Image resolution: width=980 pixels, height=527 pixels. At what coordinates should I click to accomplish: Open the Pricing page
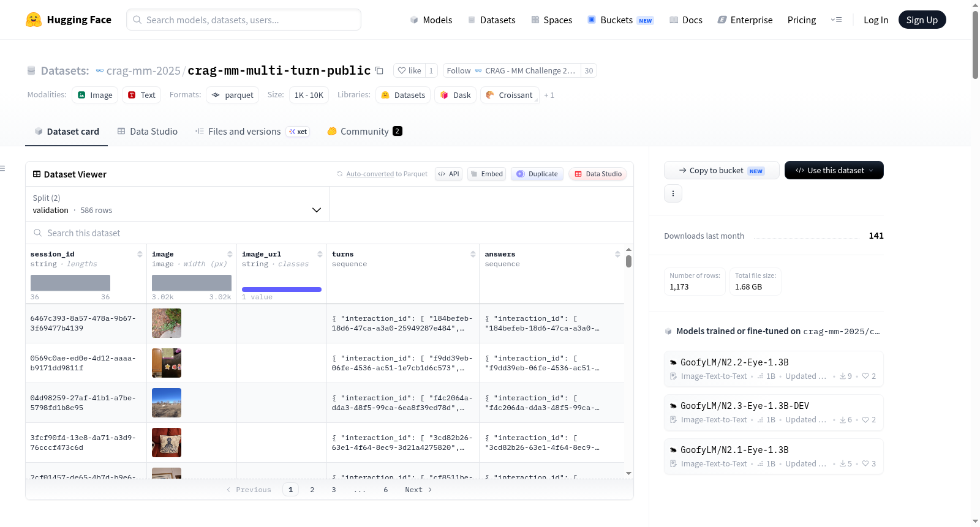(802, 20)
